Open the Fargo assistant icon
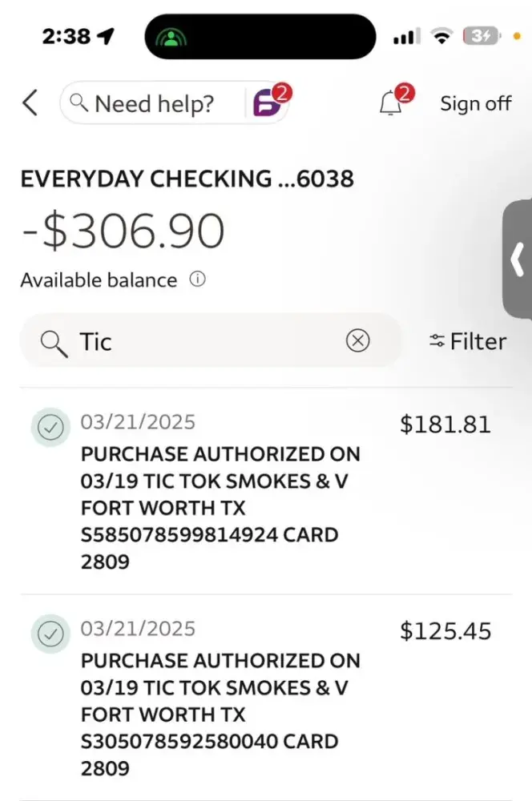532x801 pixels. pos(268,103)
